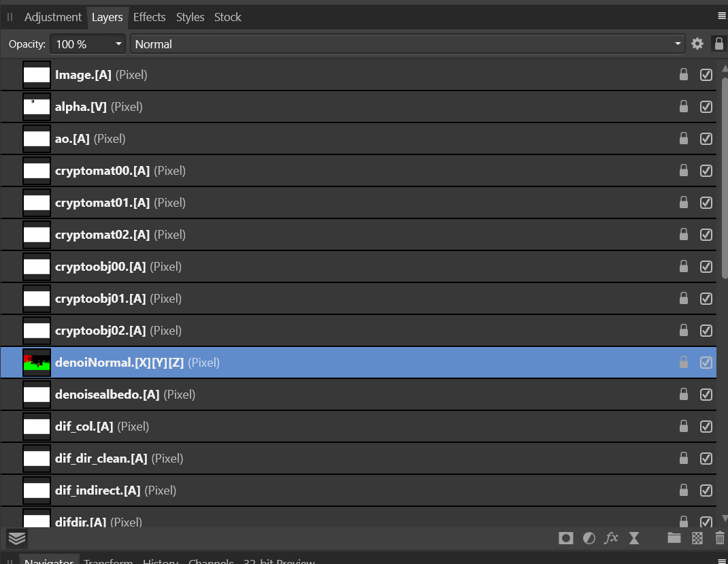The width and height of the screenshot is (728, 564).
Task: Hide the denoiNormal layer via its visibility checkbox
Action: (706, 363)
